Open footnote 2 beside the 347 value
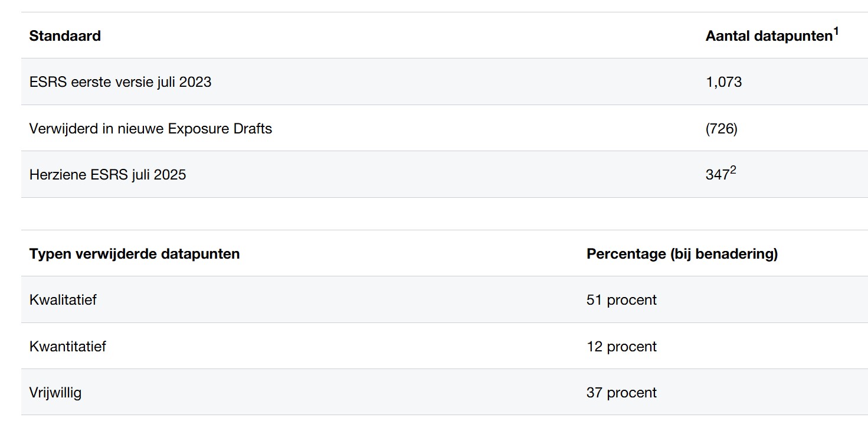 click(733, 171)
